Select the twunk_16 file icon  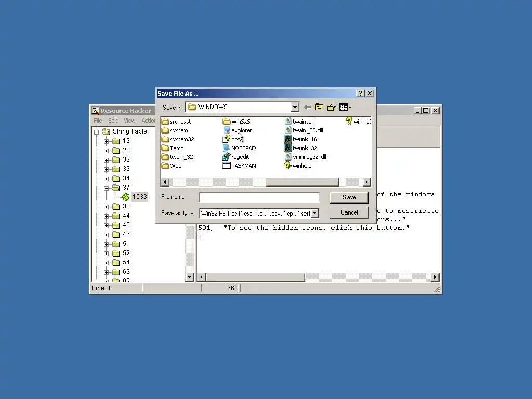288,139
